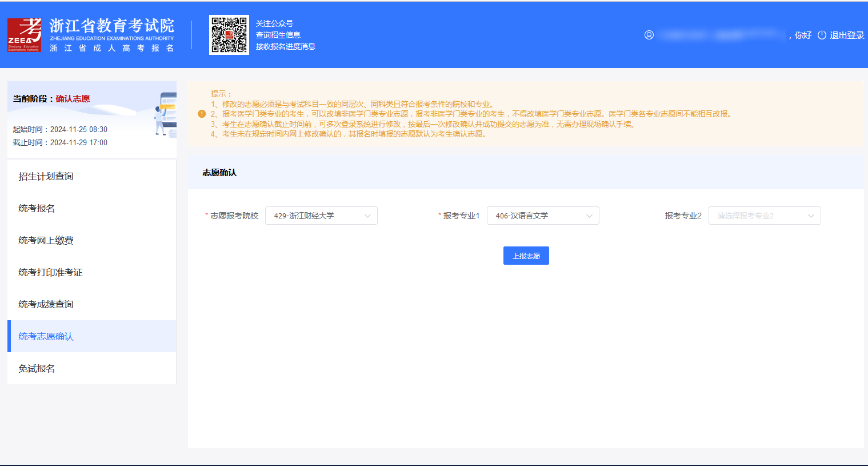Open 统考打印准考证 menu item

[50, 272]
